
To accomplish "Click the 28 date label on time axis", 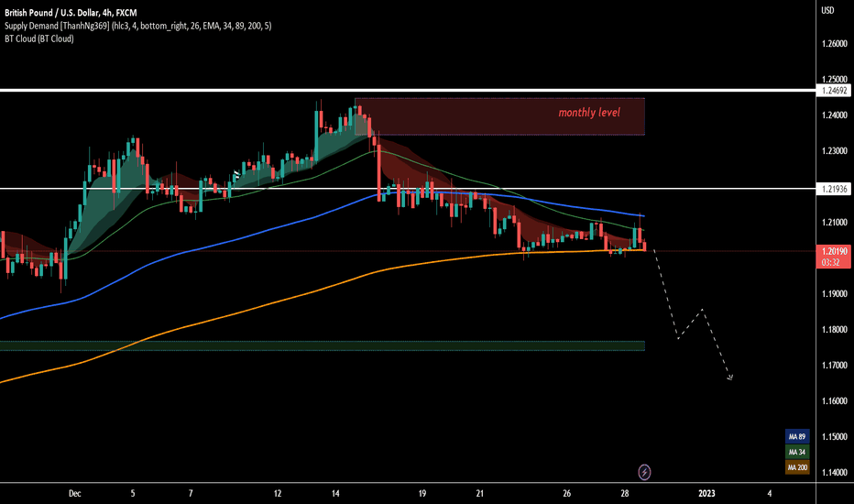I will coord(625,493).
